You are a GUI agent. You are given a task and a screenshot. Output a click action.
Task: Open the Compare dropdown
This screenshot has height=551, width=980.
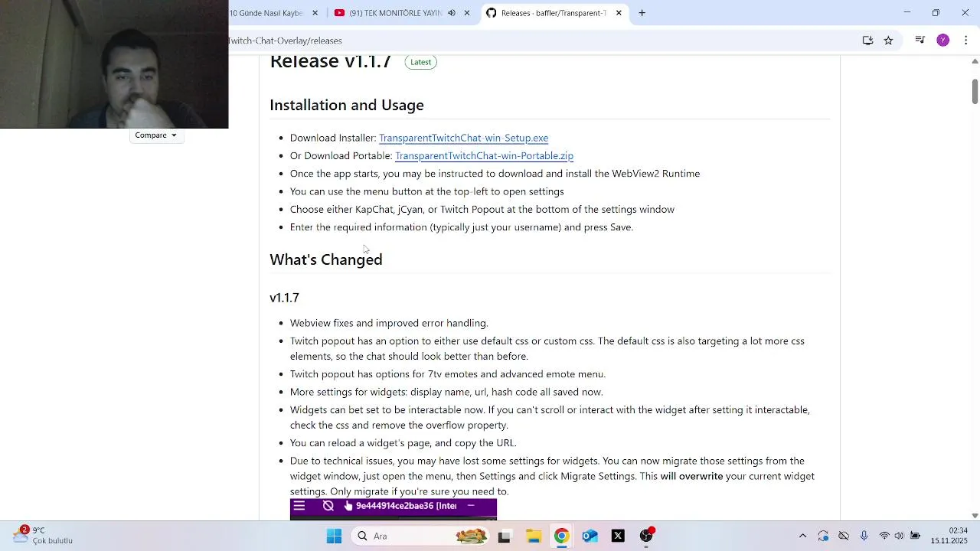tap(156, 135)
